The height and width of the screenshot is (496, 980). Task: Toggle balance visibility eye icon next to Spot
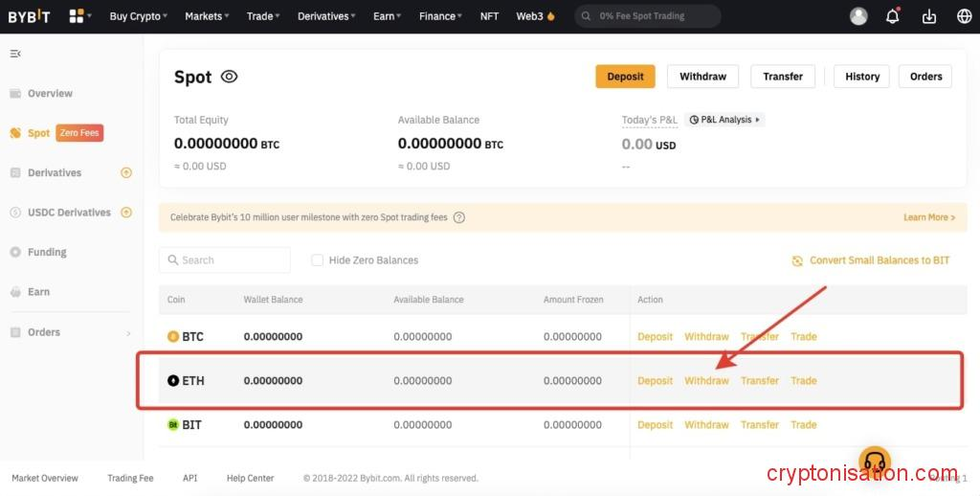coord(229,77)
